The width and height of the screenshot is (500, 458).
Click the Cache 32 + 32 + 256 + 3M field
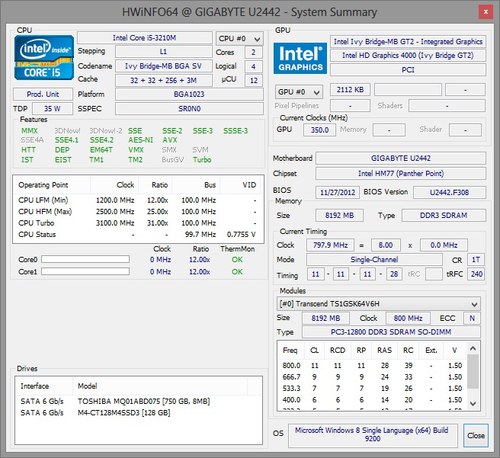(163, 80)
